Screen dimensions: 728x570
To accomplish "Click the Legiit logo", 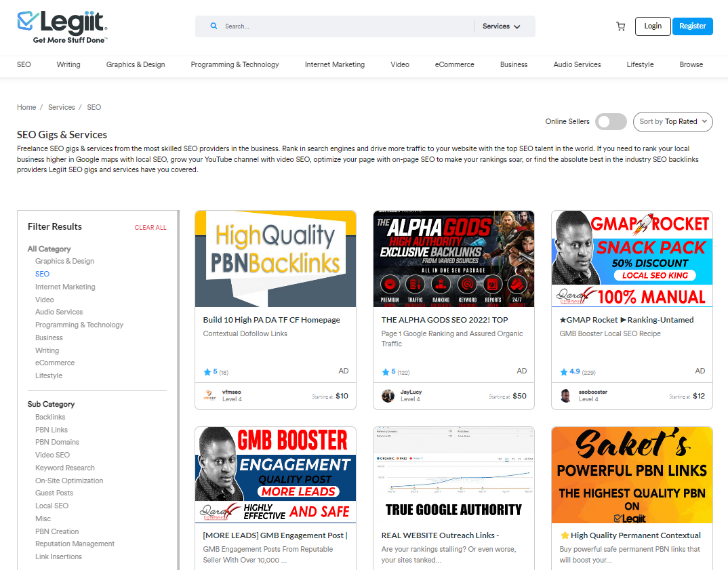I will pos(62,27).
